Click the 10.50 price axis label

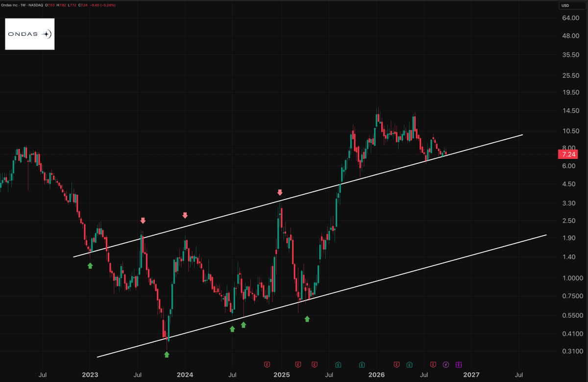[570, 131]
